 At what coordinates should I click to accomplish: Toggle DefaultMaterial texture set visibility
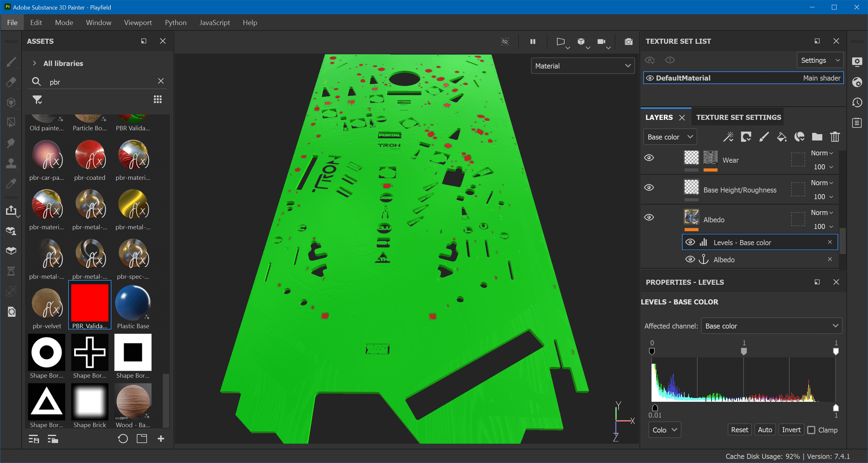650,78
